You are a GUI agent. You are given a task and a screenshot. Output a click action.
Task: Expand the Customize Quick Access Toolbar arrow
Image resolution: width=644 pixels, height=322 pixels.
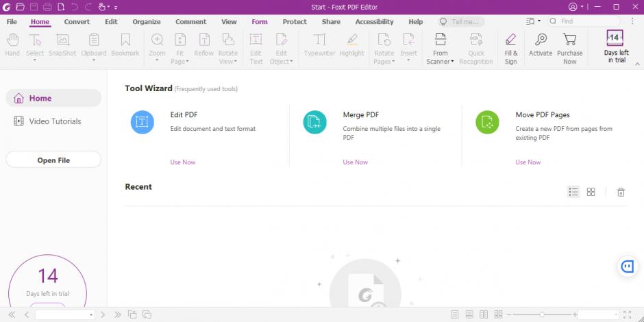tap(116, 8)
